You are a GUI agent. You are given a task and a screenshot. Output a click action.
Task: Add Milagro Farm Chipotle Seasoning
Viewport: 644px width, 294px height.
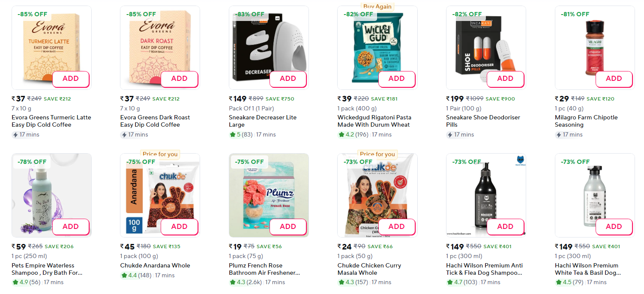click(614, 79)
